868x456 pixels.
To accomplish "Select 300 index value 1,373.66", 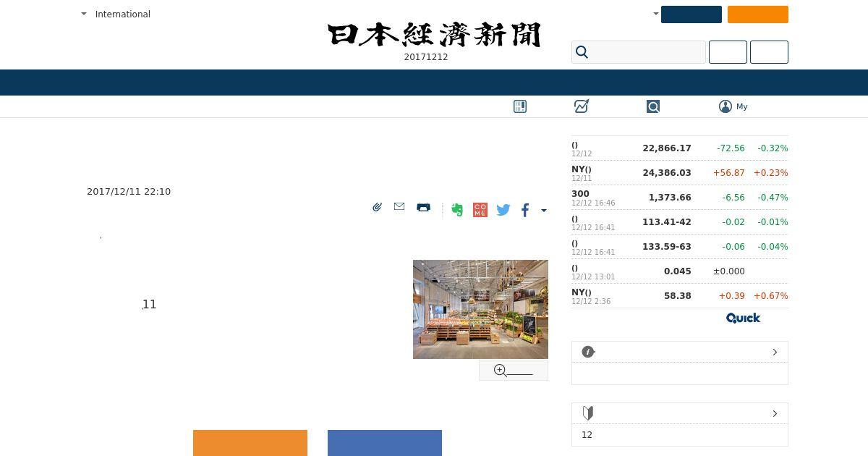I will click(670, 198).
